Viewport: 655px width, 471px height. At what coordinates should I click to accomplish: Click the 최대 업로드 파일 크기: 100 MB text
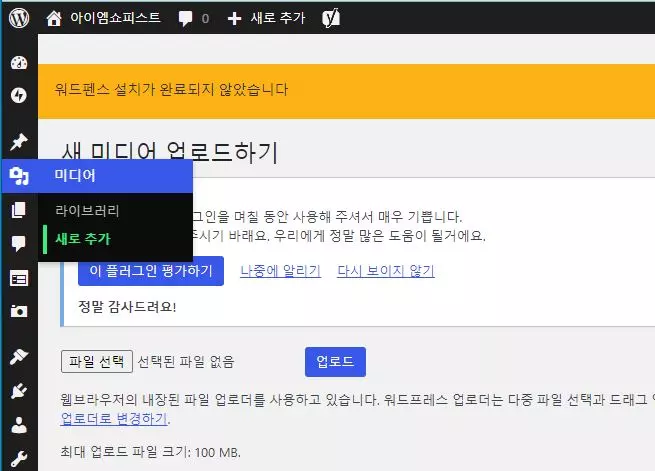coord(150,452)
